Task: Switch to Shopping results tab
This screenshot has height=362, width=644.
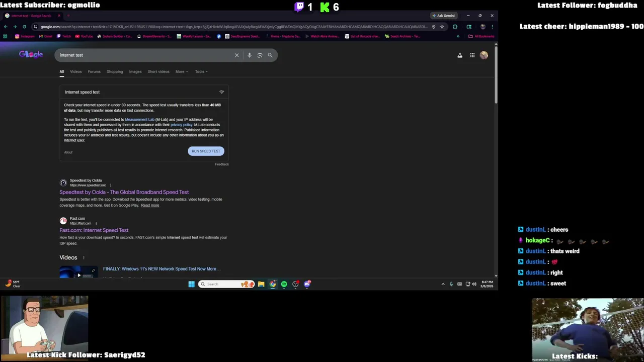Action: [x=115, y=71]
